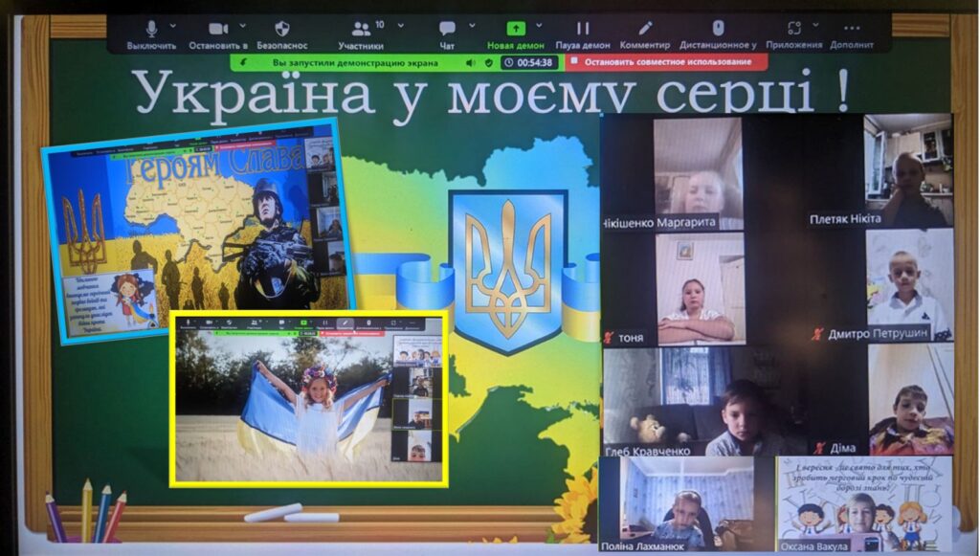980x556 pixels.
Task: Click the trident coat of arms emblem
Action: (509, 272)
